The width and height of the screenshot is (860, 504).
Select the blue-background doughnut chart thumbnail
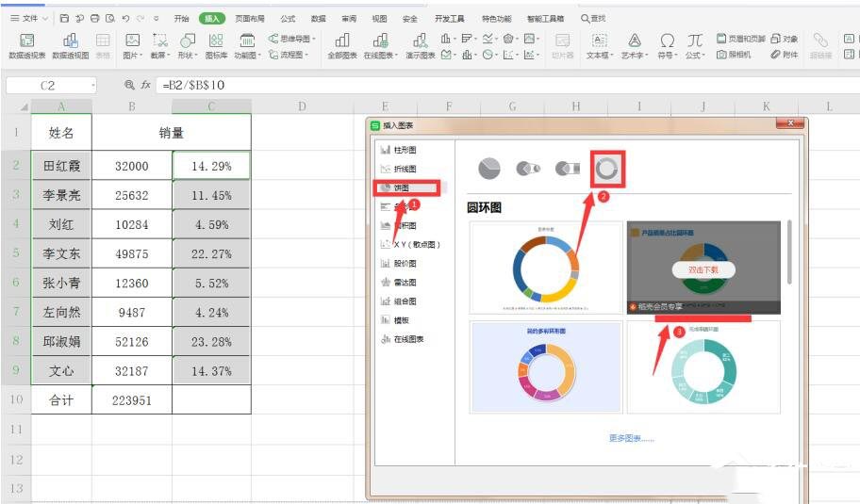coord(546,366)
